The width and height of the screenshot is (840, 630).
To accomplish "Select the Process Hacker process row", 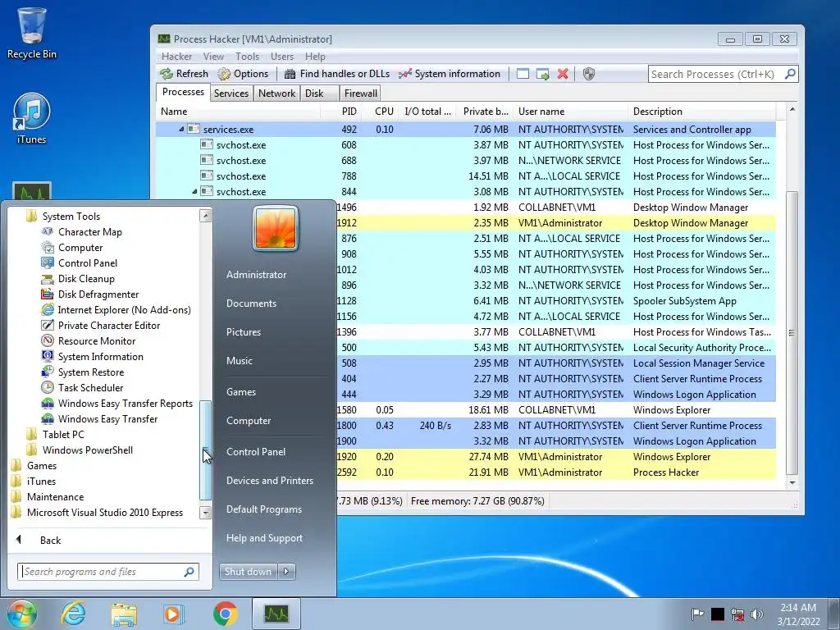I will pos(556,472).
